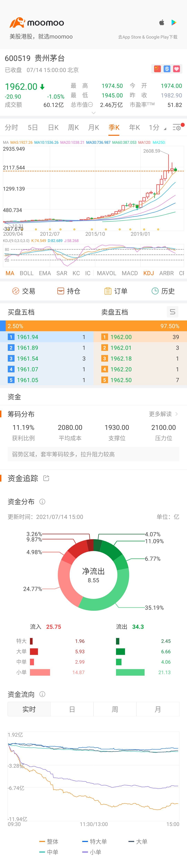Open the Google Play download
This screenshot has height=868, width=187.
[174, 23]
